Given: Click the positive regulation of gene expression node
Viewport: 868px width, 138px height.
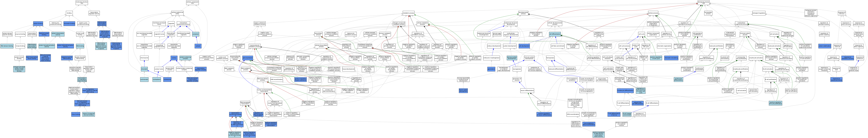Looking at the screenshot, I should pos(301,80).
